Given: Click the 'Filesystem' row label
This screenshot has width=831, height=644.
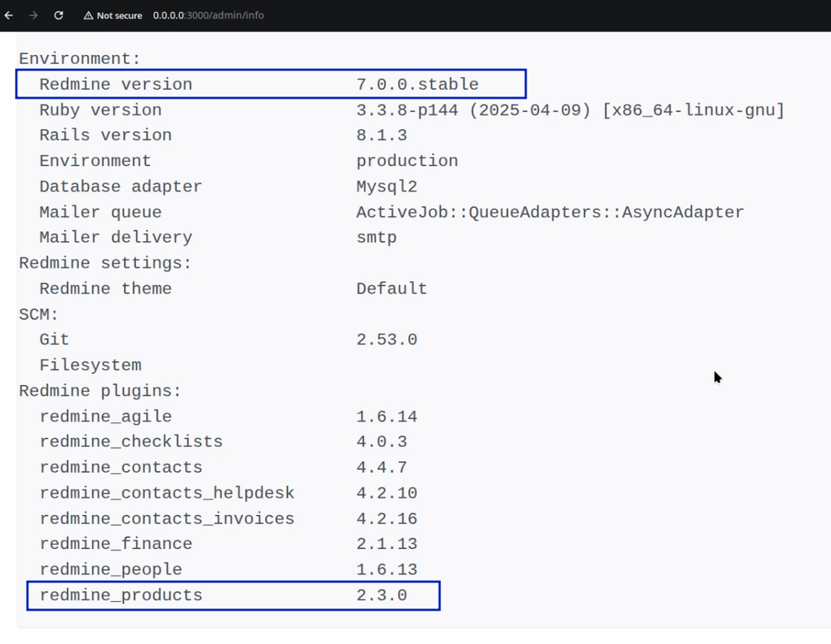Looking at the screenshot, I should pos(91,365).
